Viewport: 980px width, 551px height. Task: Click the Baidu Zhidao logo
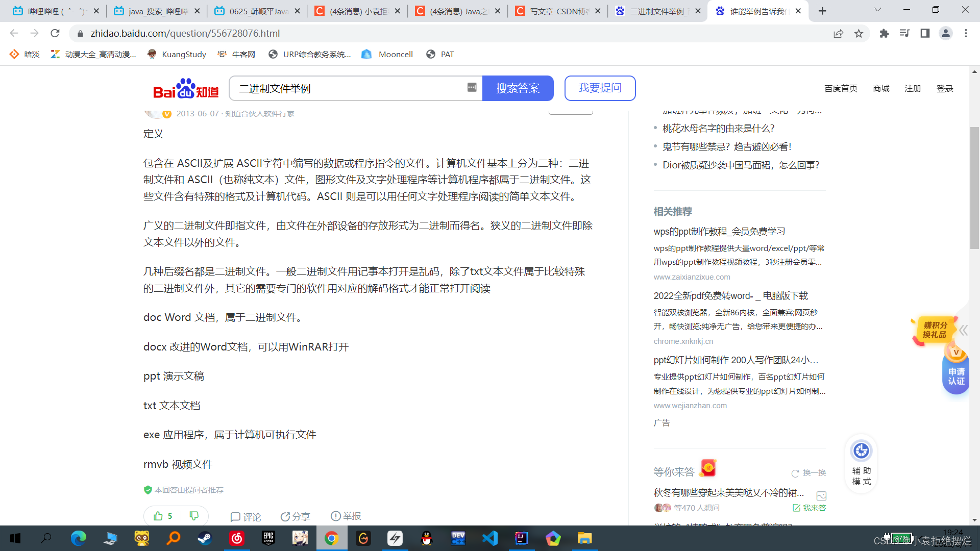pos(186,89)
